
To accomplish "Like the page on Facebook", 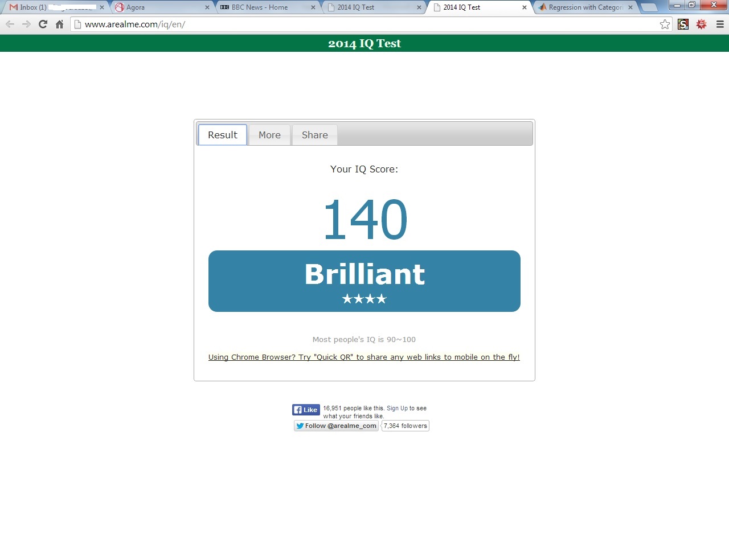I will (306, 409).
